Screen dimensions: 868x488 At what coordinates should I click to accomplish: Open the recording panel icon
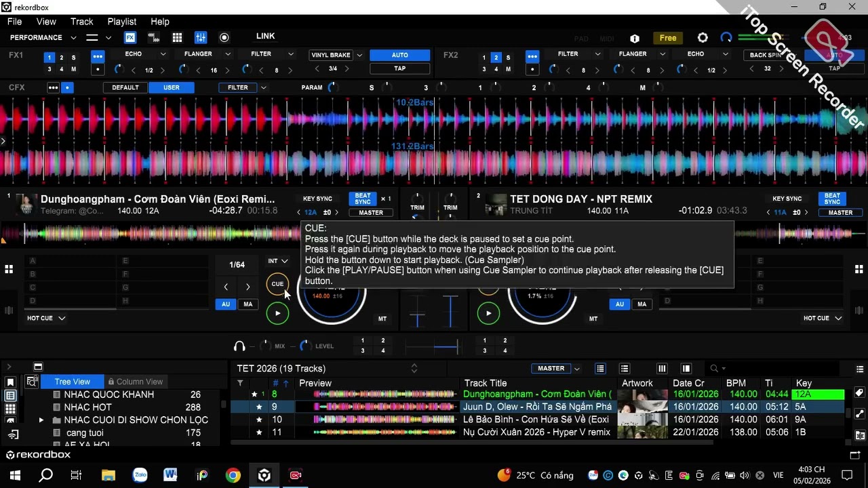[x=224, y=37]
